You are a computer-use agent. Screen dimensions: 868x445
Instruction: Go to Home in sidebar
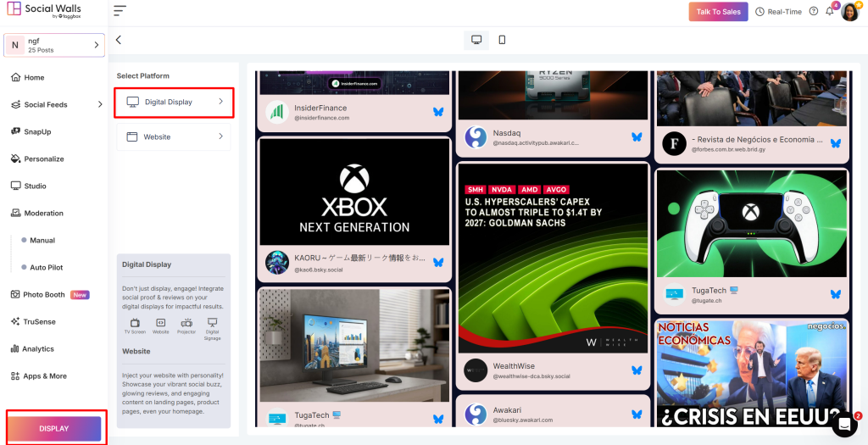28,77
